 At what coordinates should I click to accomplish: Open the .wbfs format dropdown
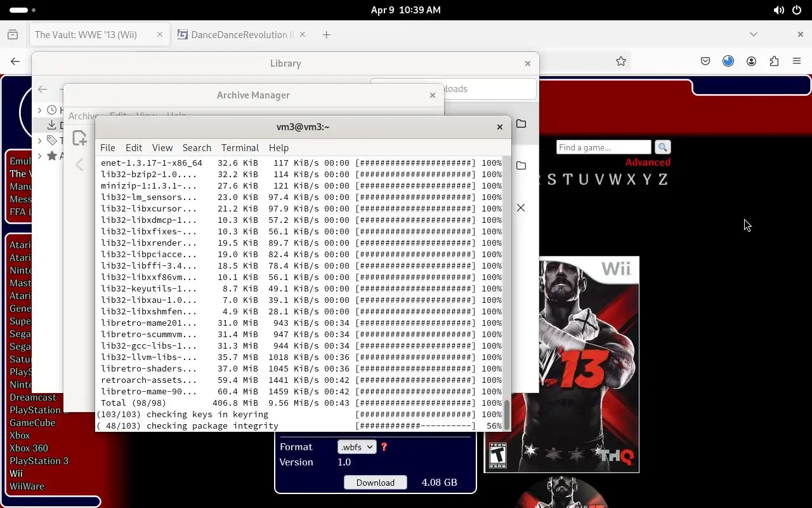tap(357, 447)
